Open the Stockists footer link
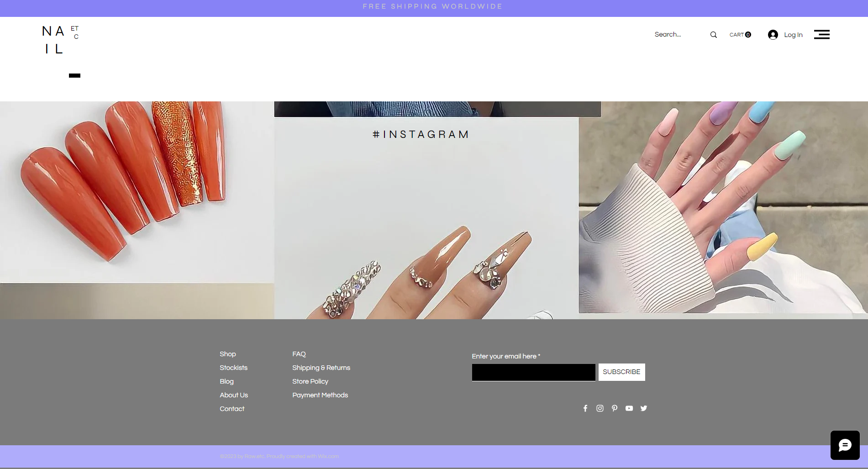The image size is (868, 469). 233,368
